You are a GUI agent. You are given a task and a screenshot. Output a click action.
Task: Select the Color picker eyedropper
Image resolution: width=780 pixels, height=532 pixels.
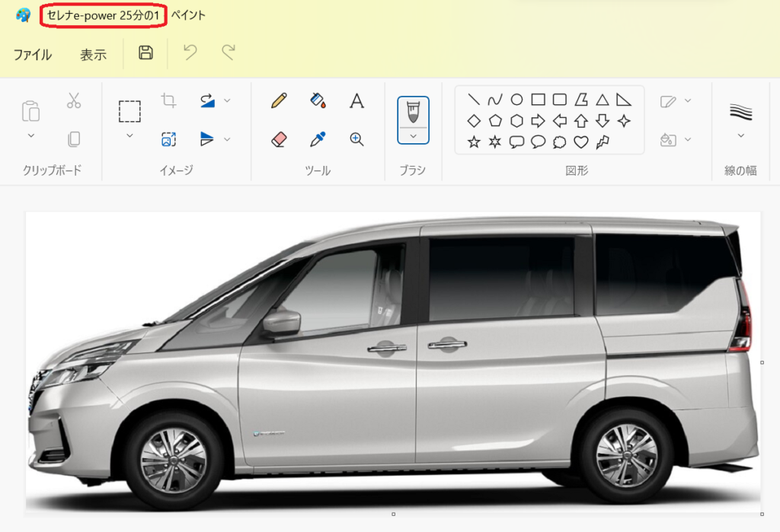(x=318, y=139)
